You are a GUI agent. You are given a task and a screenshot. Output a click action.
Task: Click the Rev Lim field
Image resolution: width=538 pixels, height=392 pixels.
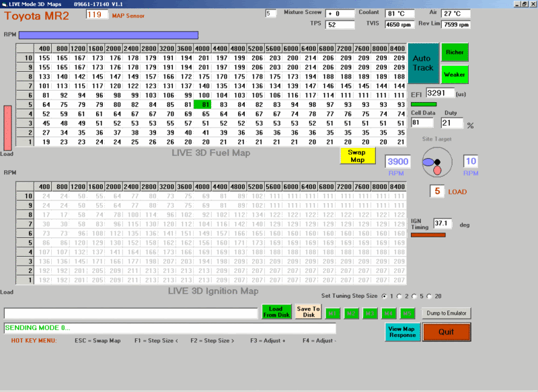[x=456, y=25]
